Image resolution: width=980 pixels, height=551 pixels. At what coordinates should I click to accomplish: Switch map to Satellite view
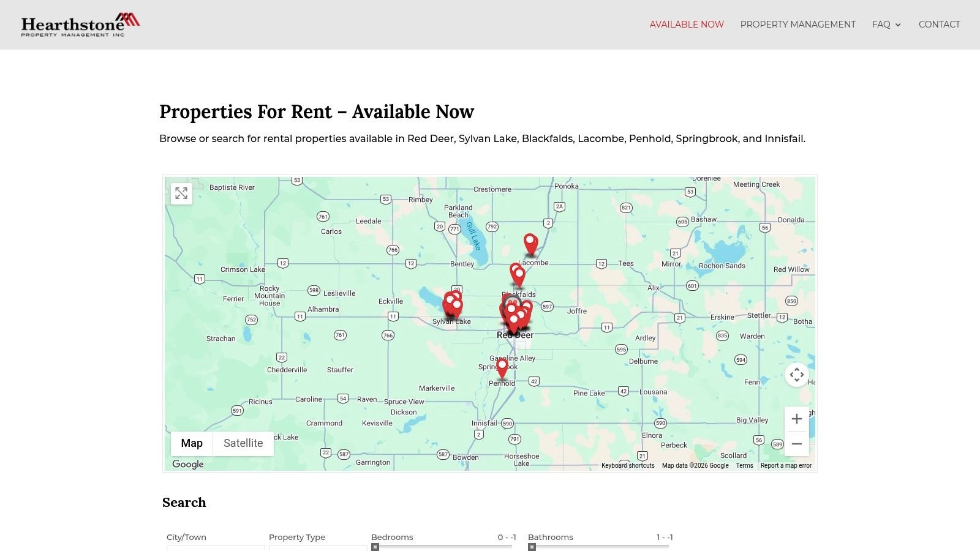[243, 443]
